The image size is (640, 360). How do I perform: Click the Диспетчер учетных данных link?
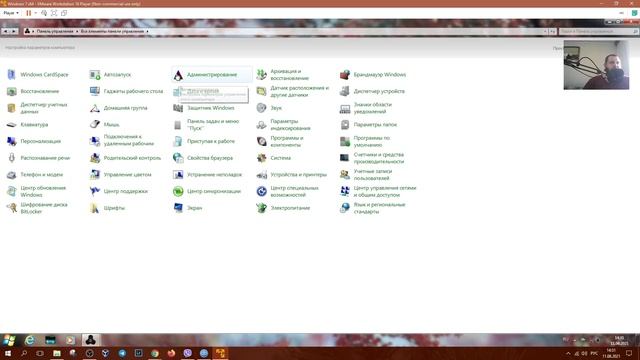pos(44,108)
